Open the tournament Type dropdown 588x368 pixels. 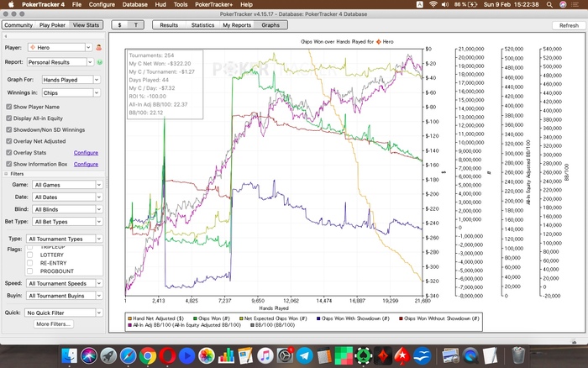coord(64,239)
